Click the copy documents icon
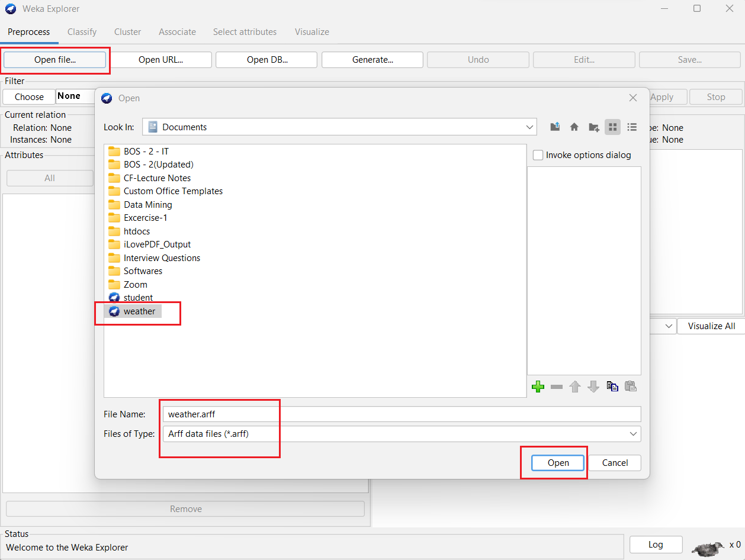This screenshot has width=745, height=560. pos(612,387)
